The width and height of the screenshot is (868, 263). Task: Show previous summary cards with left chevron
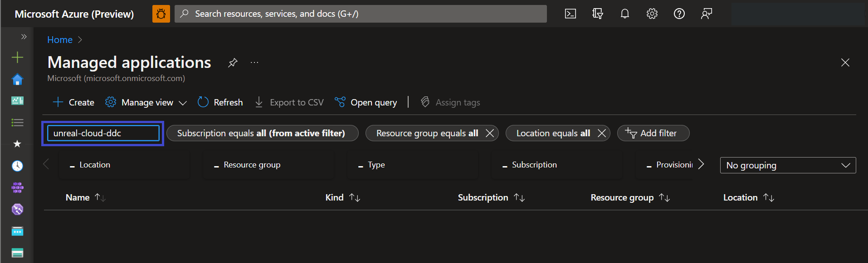point(46,164)
